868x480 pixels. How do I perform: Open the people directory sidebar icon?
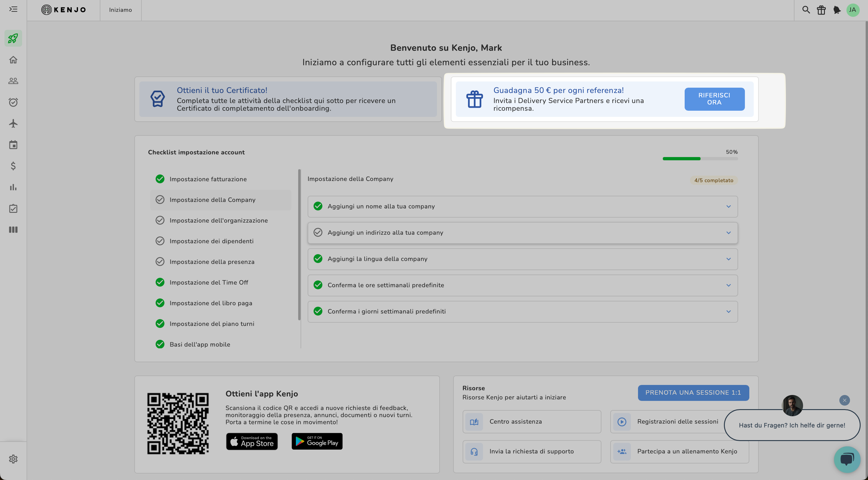[x=13, y=81]
